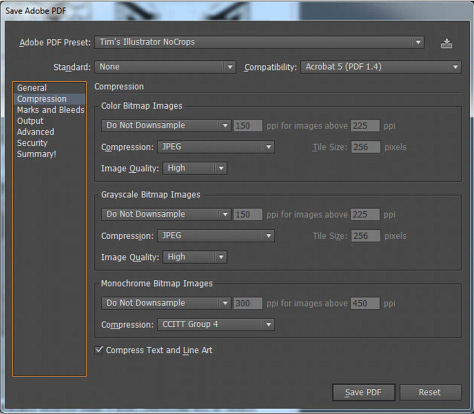This screenshot has height=414, width=474.
Task: Open Monochrome Compression CCITT Group 4 dropdown
Action: (x=216, y=324)
